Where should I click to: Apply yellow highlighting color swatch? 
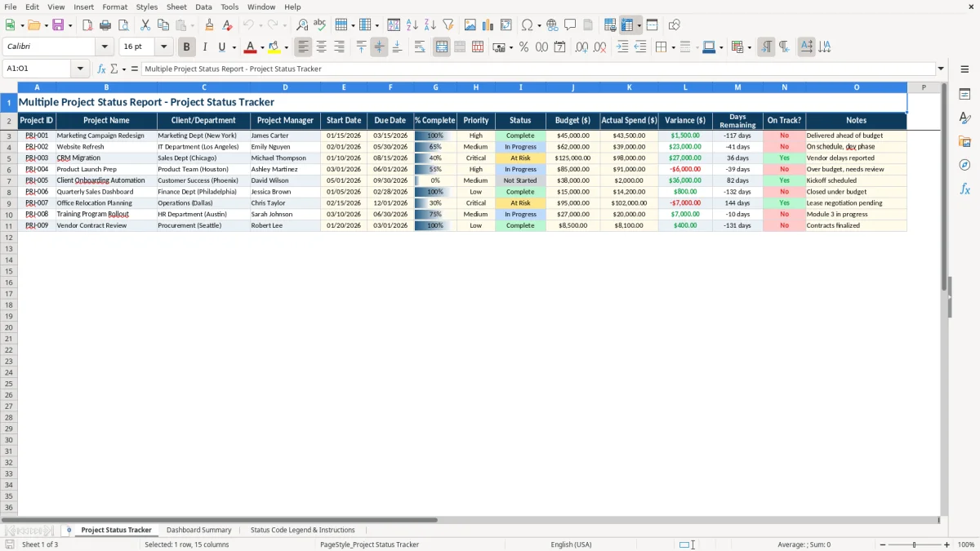pyautogui.click(x=274, y=47)
